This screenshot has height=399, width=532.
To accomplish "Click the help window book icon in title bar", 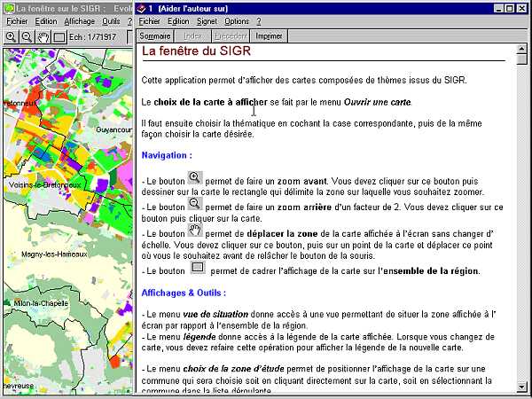I will click(x=141, y=9).
